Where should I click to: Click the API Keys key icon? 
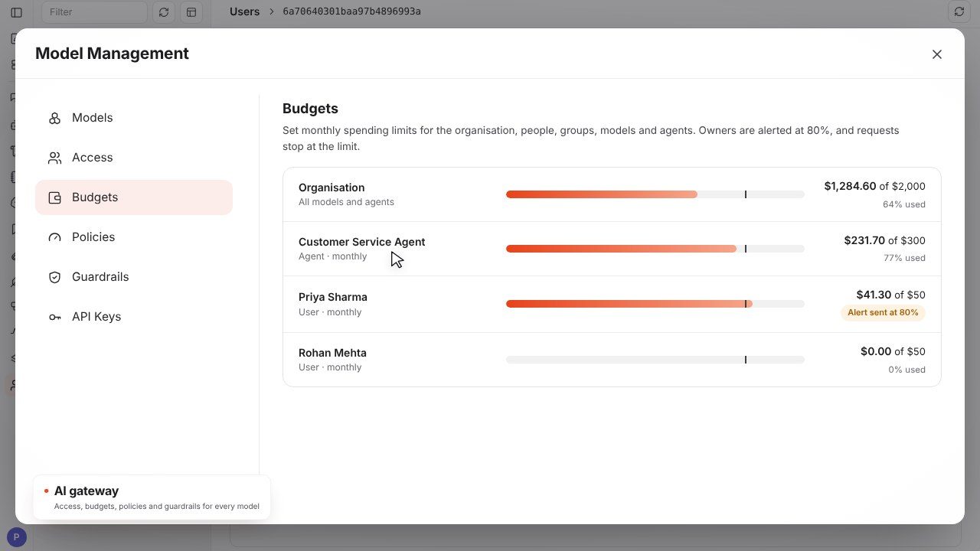(x=54, y=317)
